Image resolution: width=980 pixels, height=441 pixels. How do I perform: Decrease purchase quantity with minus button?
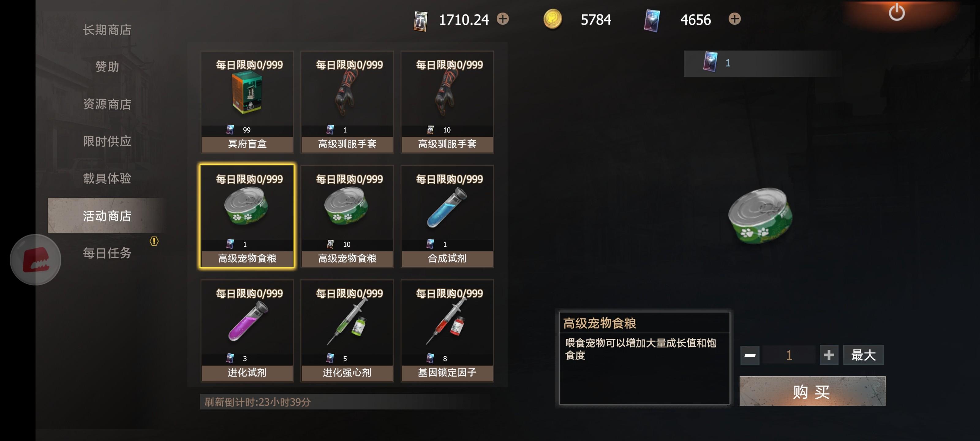[x=749, y=355]
